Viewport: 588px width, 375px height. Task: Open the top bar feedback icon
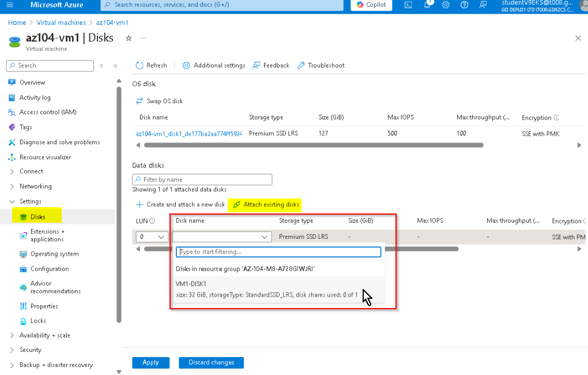[483, 5]
